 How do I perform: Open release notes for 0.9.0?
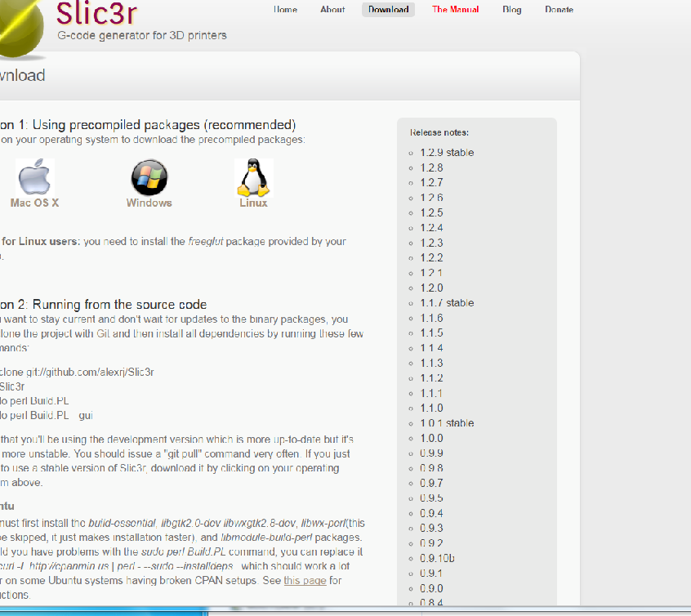pyautogui.click(x=431, y=588)
